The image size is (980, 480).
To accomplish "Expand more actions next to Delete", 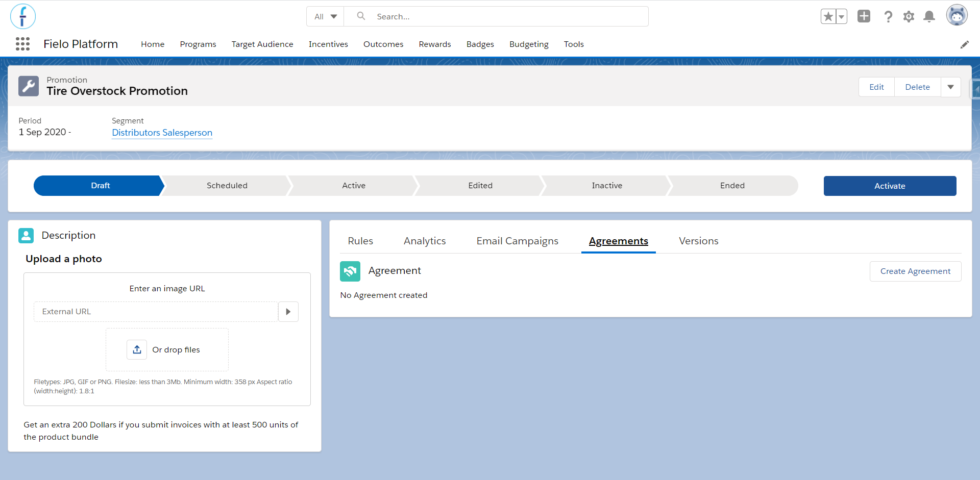I will pos(950,87).
